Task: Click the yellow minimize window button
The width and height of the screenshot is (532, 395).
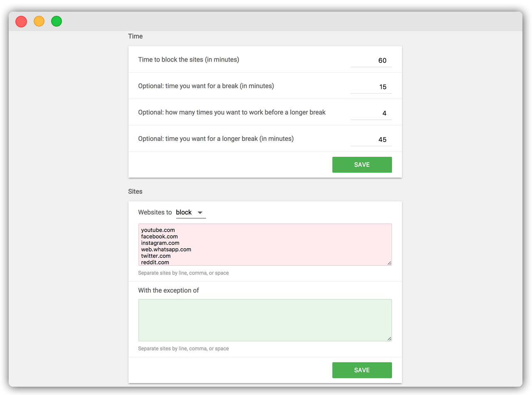Action: pyautogui.click(x=39, y=21)
